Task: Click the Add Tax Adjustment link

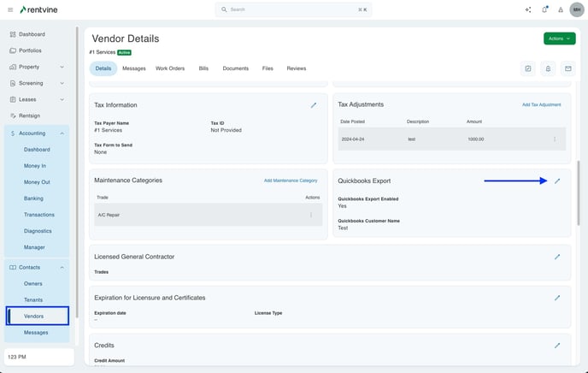Action: coord(541,104)
